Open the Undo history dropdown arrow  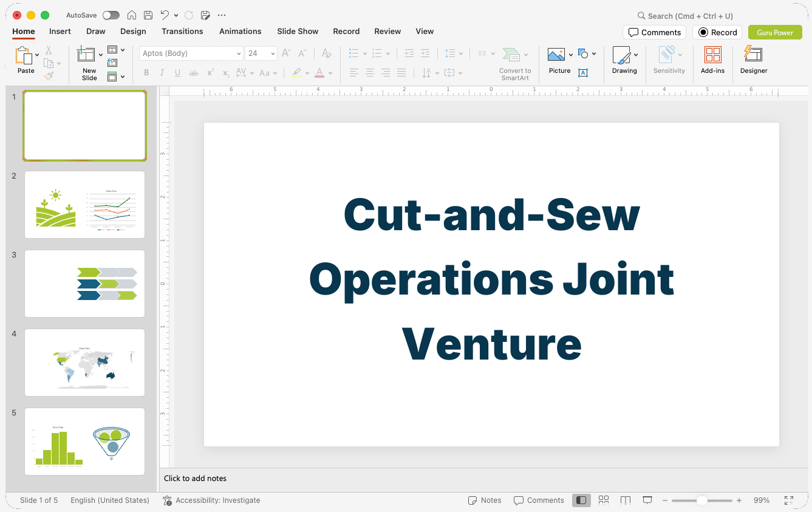(x=176, y=15)
